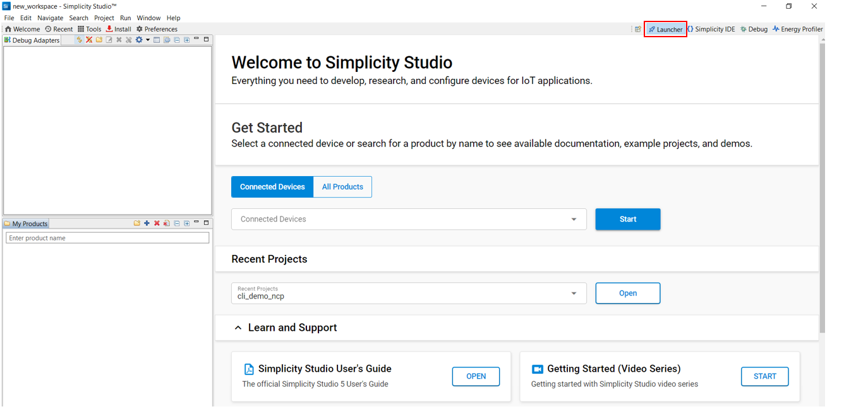This screenshot has height=409, width=868.
Task: Click OPEN for Simplicity Studio User's Guide
Action: click(x=476, y=376)
